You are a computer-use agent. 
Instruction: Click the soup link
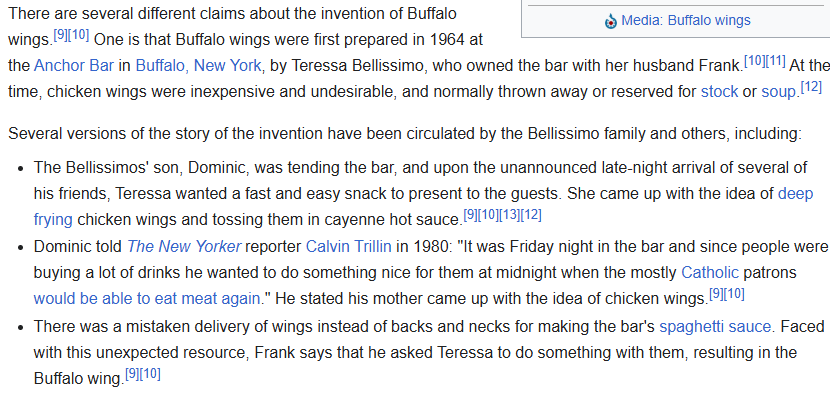778,92
